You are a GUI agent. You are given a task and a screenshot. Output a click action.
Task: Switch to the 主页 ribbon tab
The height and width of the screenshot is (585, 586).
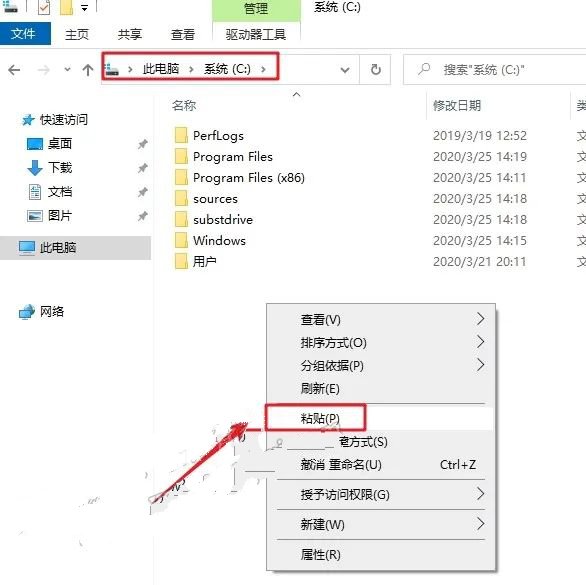(77, 34)
